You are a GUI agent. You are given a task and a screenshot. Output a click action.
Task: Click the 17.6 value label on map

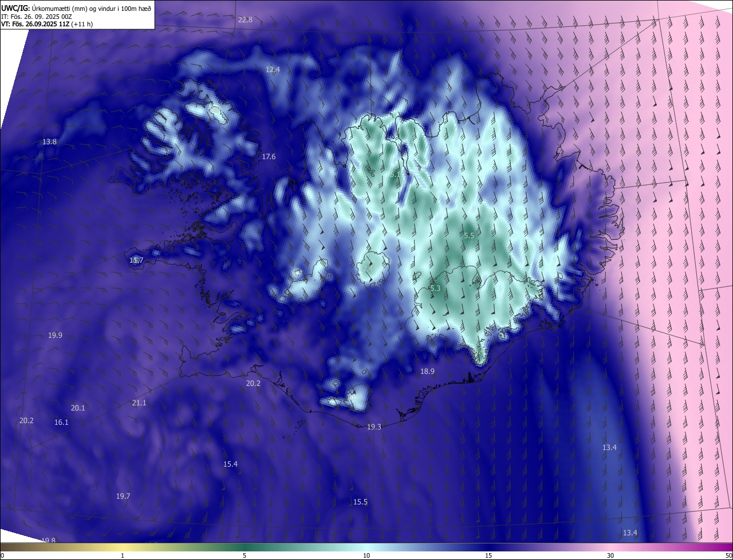[x=269, y=156]
